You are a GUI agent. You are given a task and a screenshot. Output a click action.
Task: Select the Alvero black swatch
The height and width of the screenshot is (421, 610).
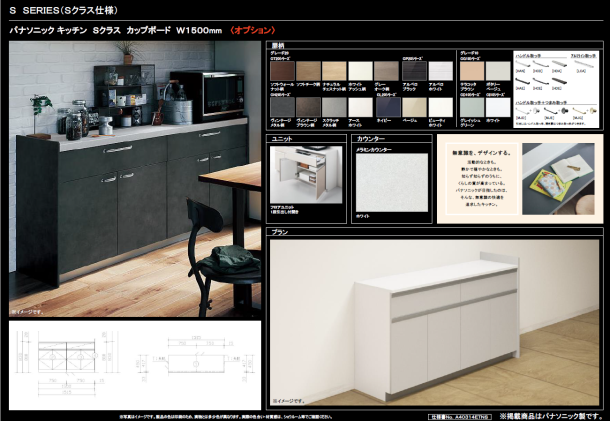click(414, 71)
